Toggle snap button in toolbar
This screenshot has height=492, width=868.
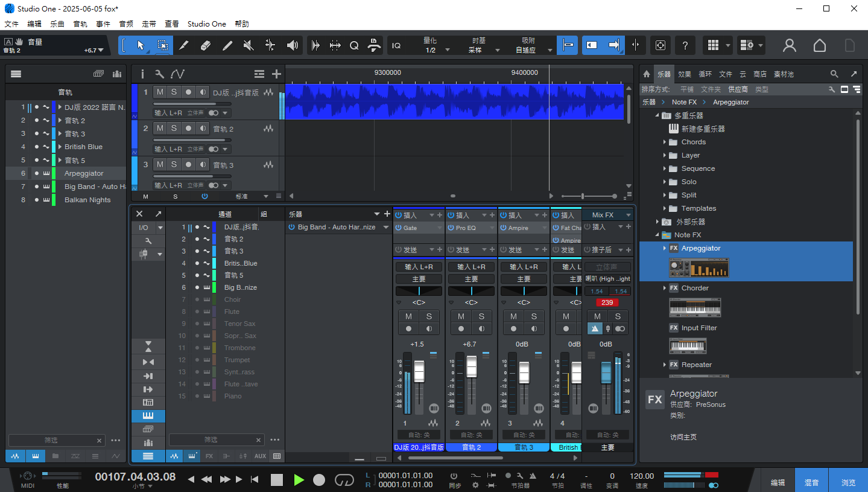pyautogui.click(x=567, y=45)
